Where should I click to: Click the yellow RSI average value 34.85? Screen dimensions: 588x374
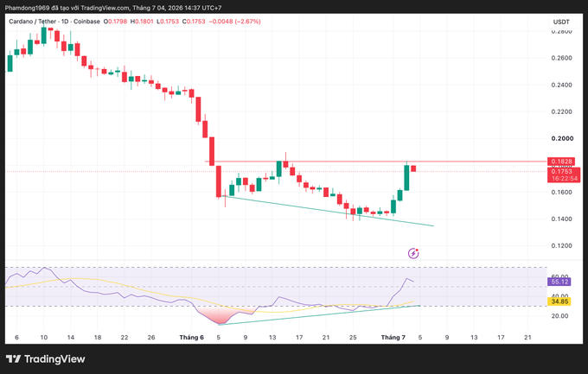[x=559, y=301]
